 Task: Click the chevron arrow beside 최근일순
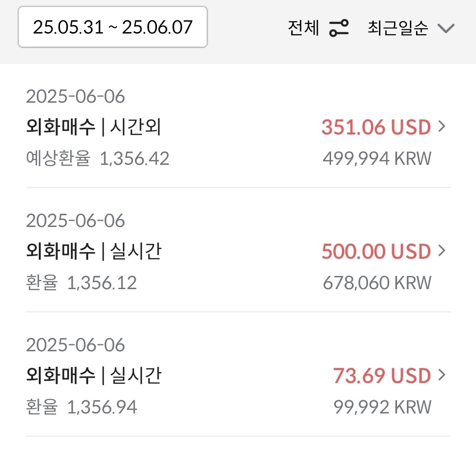click(446, 29)
